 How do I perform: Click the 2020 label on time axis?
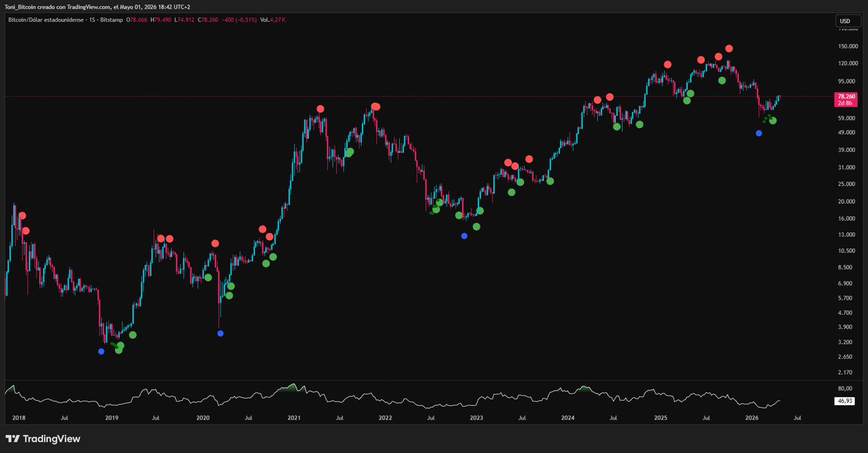(203, 418)
